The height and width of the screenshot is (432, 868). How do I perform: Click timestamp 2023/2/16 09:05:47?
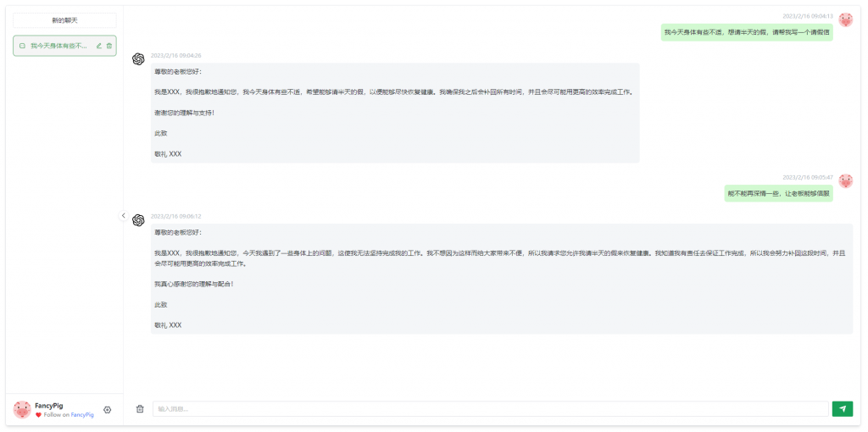click(808, 177)
